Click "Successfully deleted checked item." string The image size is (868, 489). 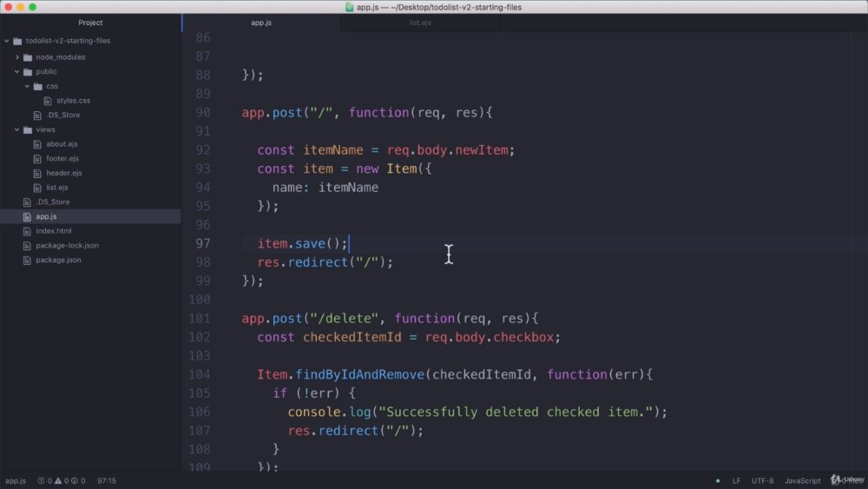click(x=516, y=412)
